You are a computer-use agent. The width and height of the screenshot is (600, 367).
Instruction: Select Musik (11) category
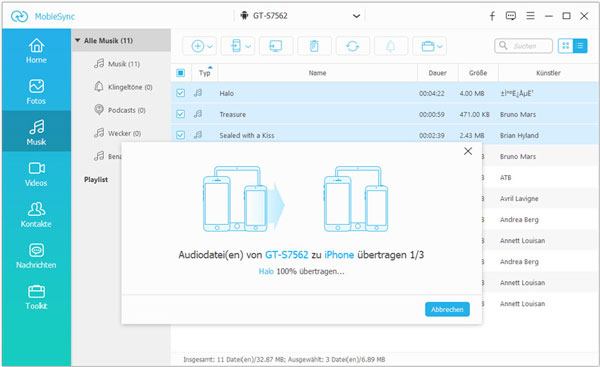[x=124, y=64]
